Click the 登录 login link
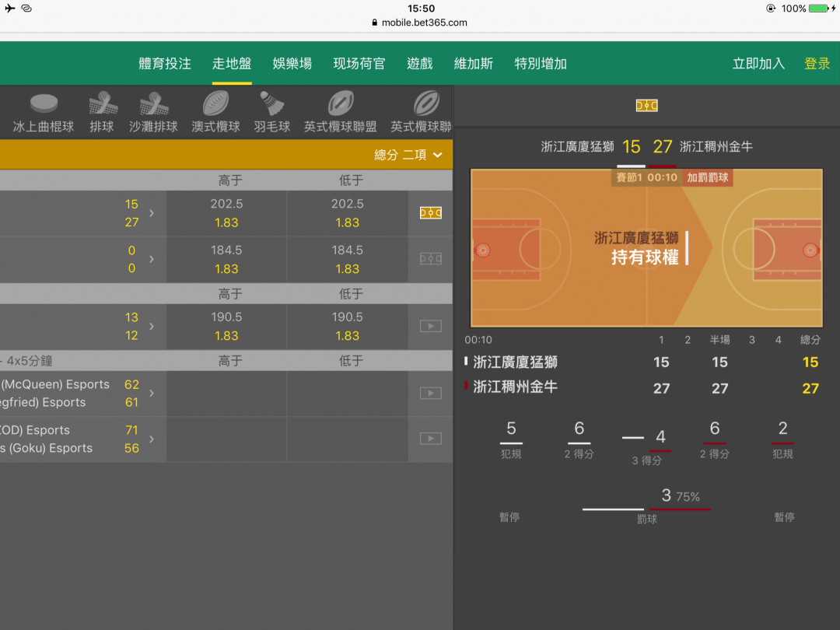The height and width of the screenshot is (630, 840). [x=817, y=64]
